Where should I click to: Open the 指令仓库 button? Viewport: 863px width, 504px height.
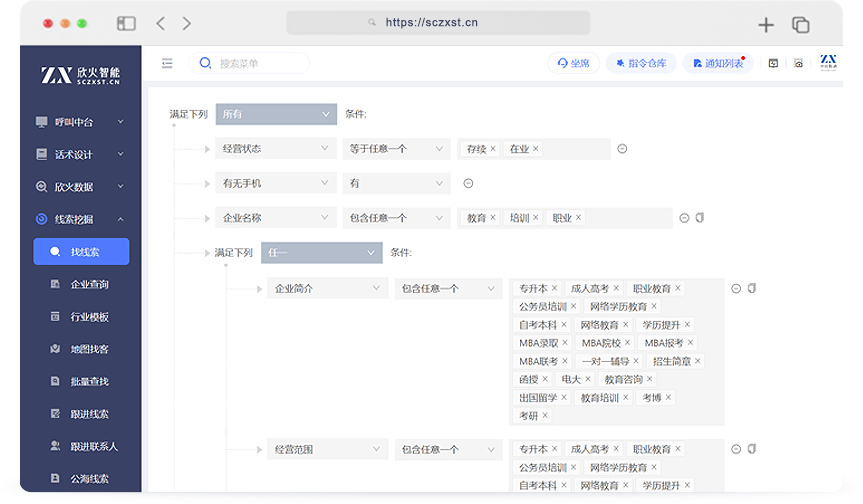[640, 63]
